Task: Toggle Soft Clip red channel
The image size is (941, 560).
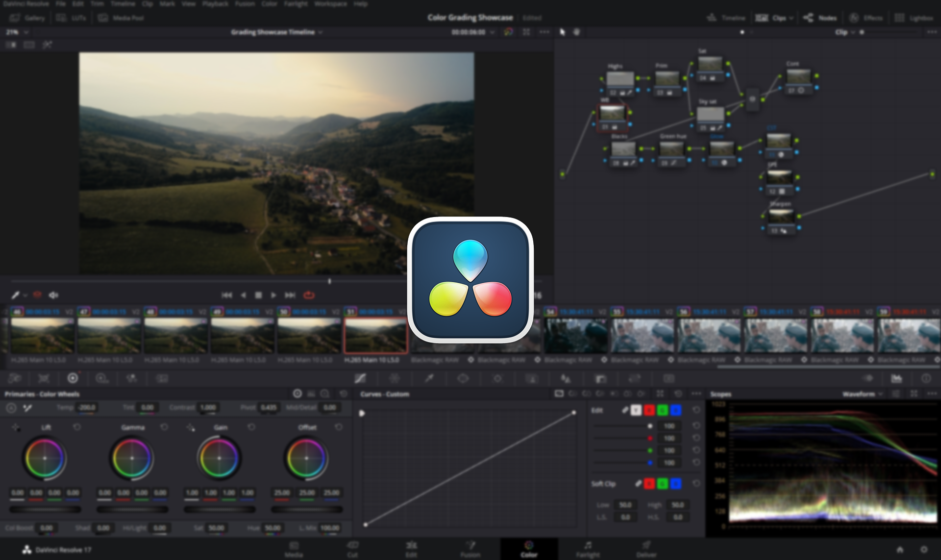Action: 649,484
